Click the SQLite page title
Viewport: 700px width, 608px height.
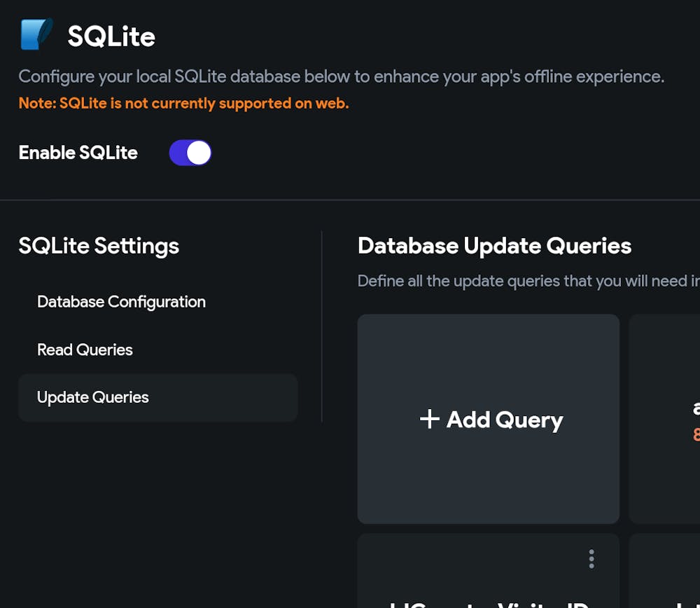click(x=111, y=36)
